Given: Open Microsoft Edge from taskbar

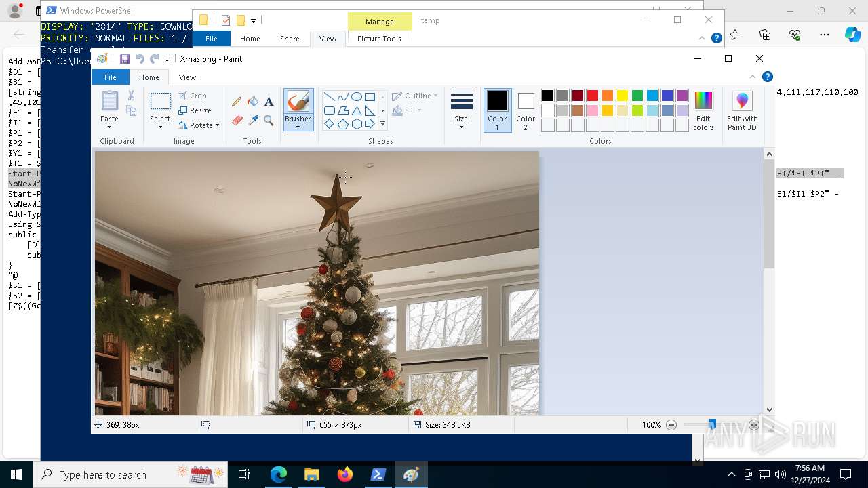Looking at the screenshot, I should pos(279,474).
